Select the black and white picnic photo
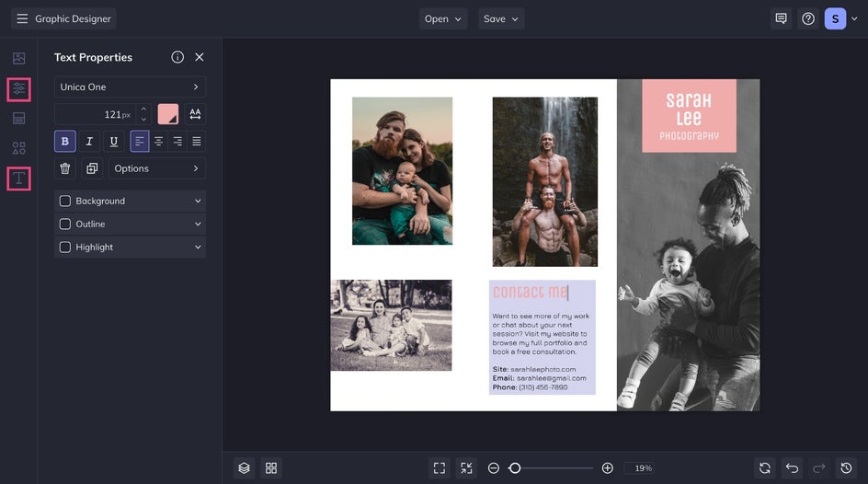 point(391,325)
